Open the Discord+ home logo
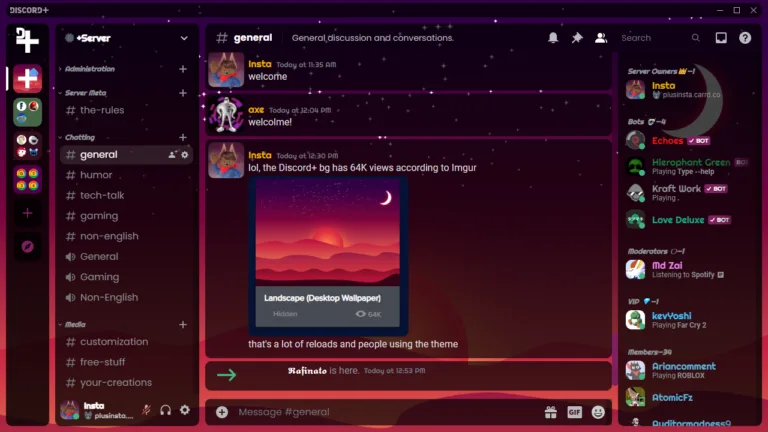Image resolution: width=768 pixels, height=432 pixels. tap(27, 40)
